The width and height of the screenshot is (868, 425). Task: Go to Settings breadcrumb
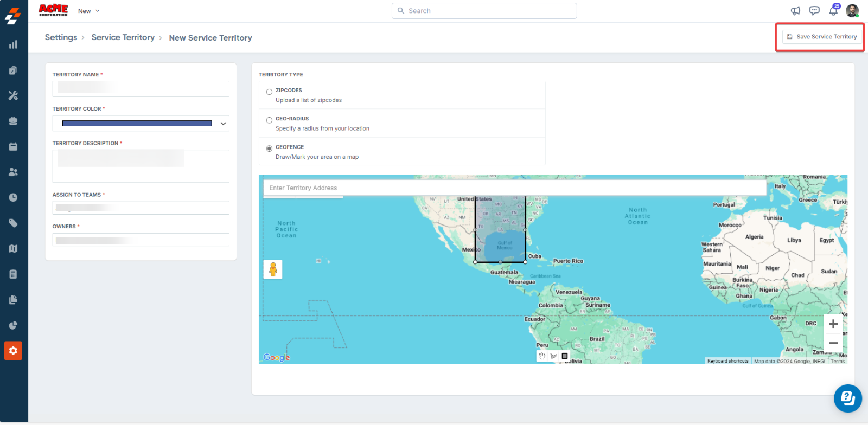click(61, 37)
